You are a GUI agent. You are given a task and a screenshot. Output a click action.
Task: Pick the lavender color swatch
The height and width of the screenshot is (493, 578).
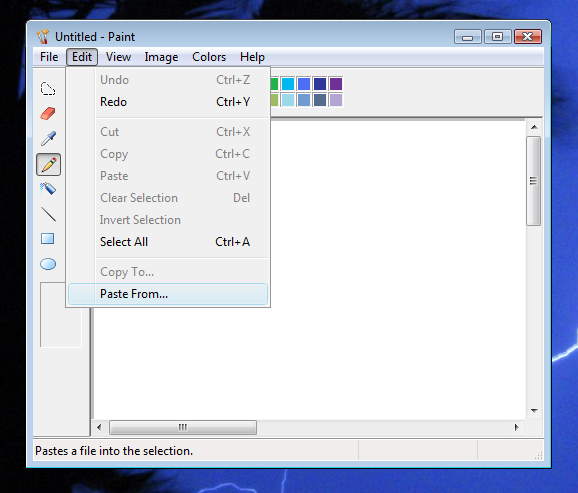tap(336, 100)
